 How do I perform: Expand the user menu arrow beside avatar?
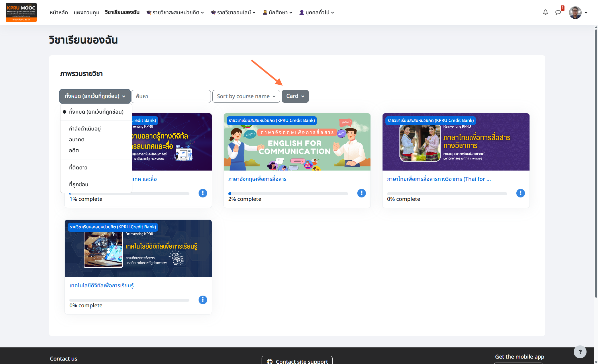[x=586, y=13]
